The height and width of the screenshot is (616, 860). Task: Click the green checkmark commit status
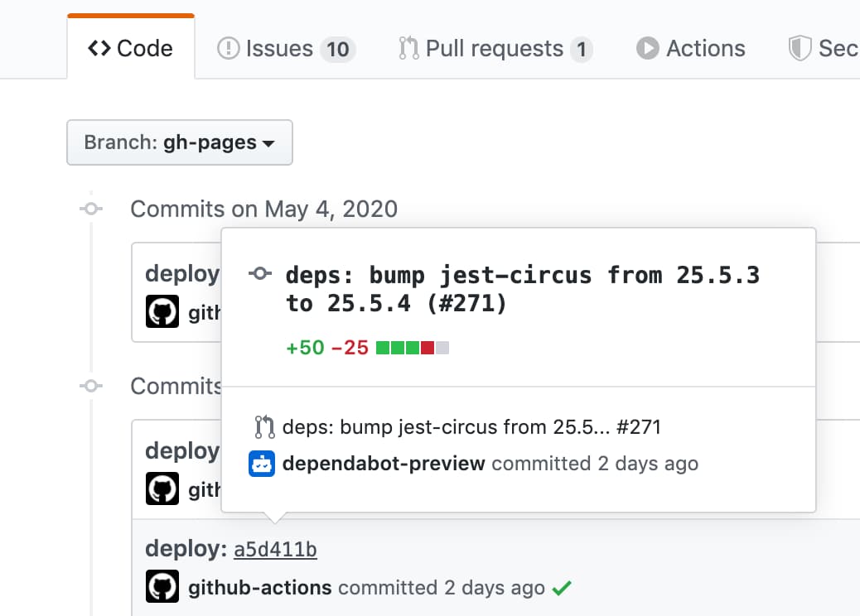click(x=562, y=587)
